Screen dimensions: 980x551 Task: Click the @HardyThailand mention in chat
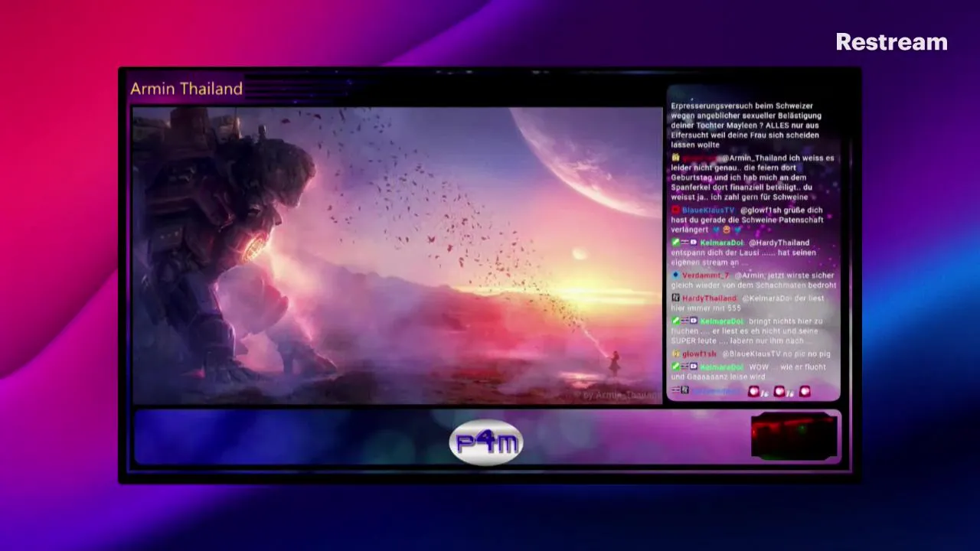779,243
